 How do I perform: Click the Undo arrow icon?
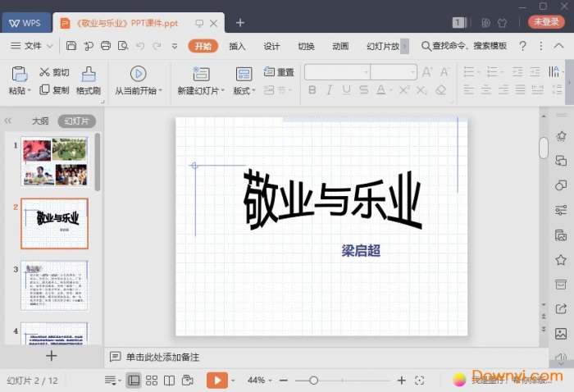(139, 46)
